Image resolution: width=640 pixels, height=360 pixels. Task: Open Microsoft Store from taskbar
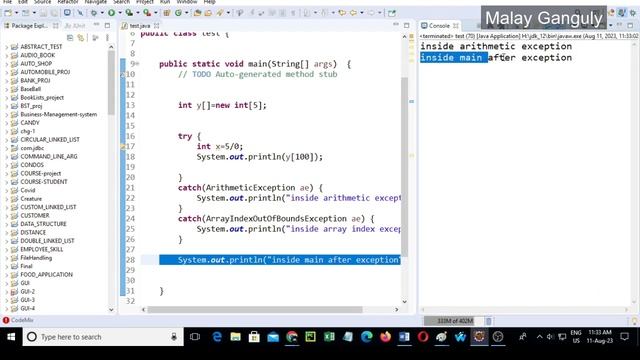(x=254, y=337)
